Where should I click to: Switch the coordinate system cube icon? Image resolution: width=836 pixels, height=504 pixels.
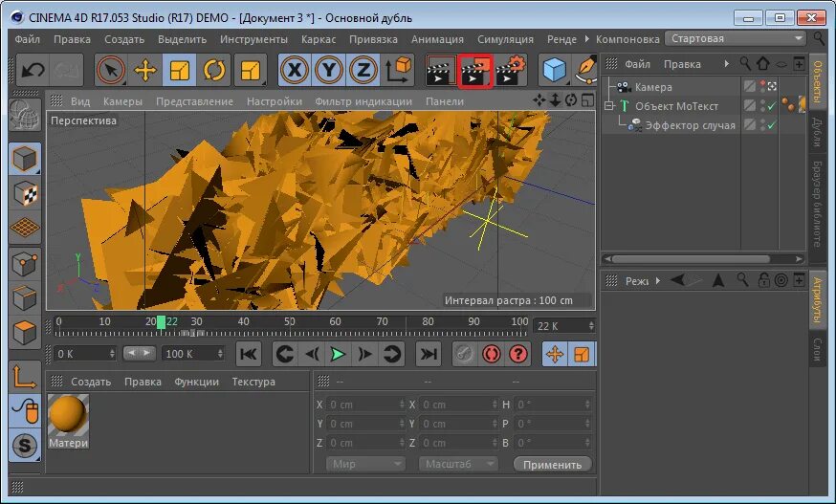pyautogui.click(x=397, y=70)
